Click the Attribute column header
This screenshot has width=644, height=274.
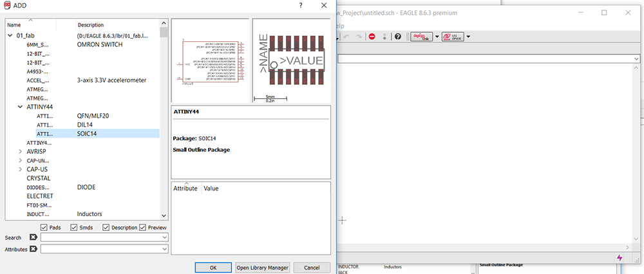[x=186, y=188]
